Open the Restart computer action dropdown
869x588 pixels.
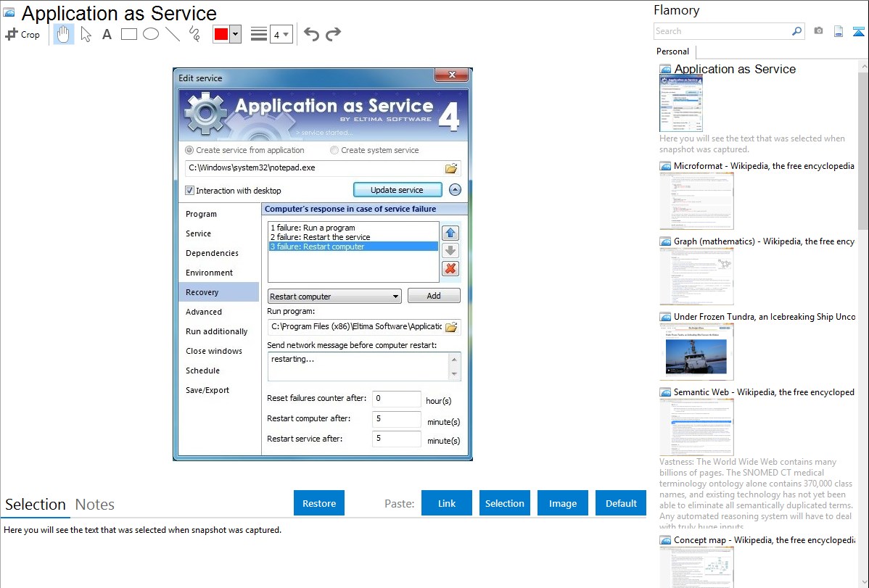point(334,297)
